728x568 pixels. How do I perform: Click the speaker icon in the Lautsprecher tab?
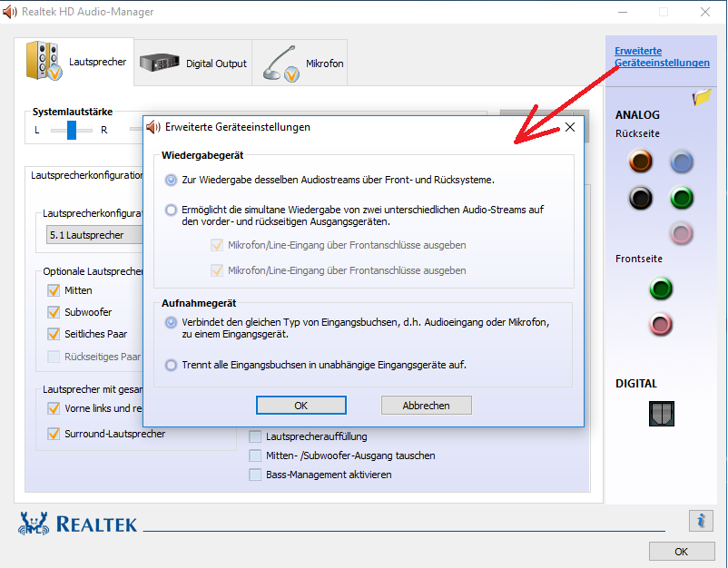(44, 61)
